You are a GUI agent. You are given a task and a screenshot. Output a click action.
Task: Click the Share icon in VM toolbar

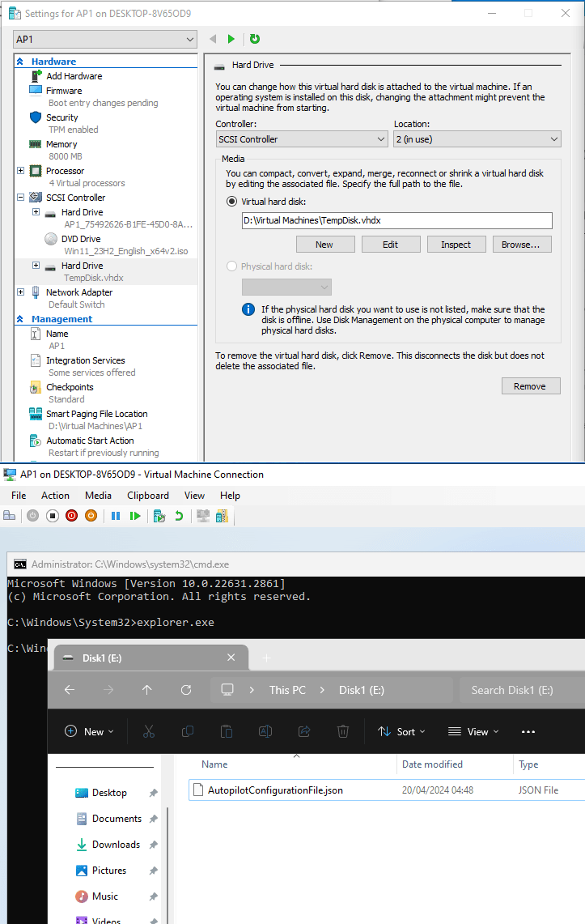[x=222, y=516]
